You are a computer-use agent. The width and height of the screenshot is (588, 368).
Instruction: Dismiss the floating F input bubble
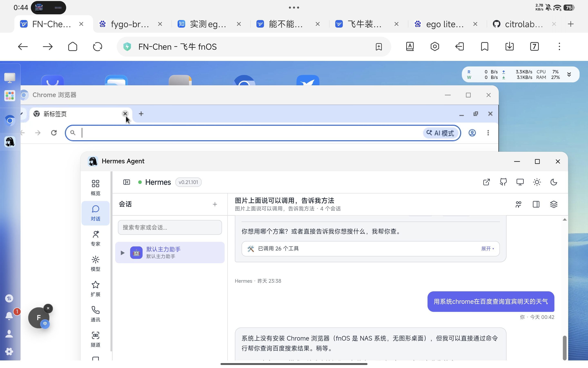pyautogui.click(x=48, y=308)
